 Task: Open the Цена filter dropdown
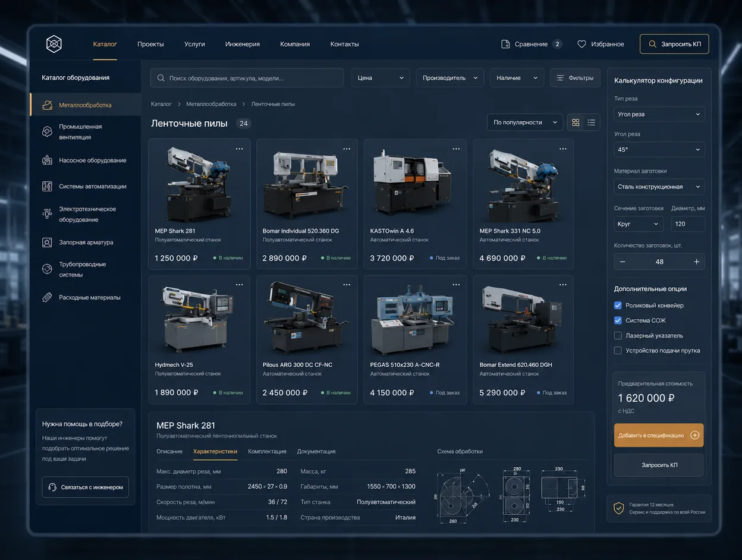point(381,78)
